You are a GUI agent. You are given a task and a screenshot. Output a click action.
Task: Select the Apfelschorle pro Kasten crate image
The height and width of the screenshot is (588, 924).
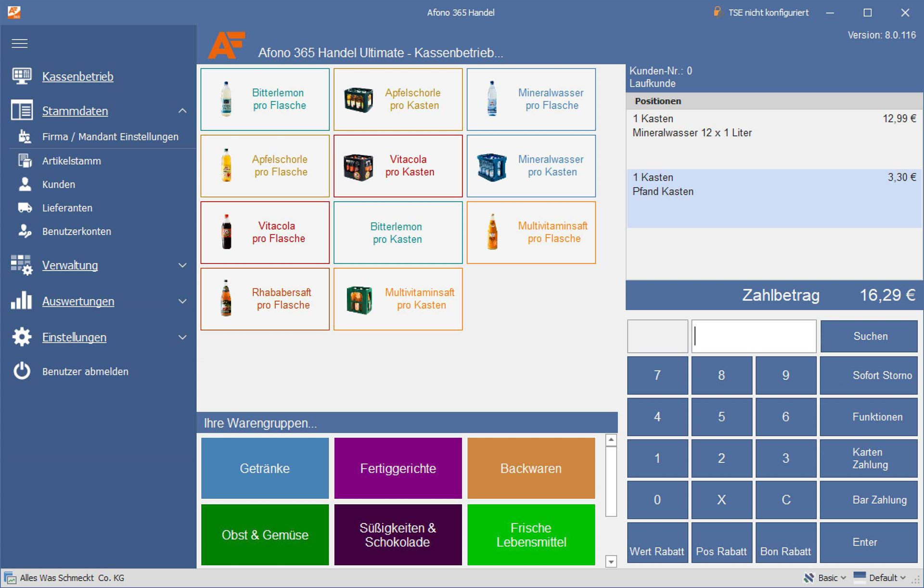(359, 100)
